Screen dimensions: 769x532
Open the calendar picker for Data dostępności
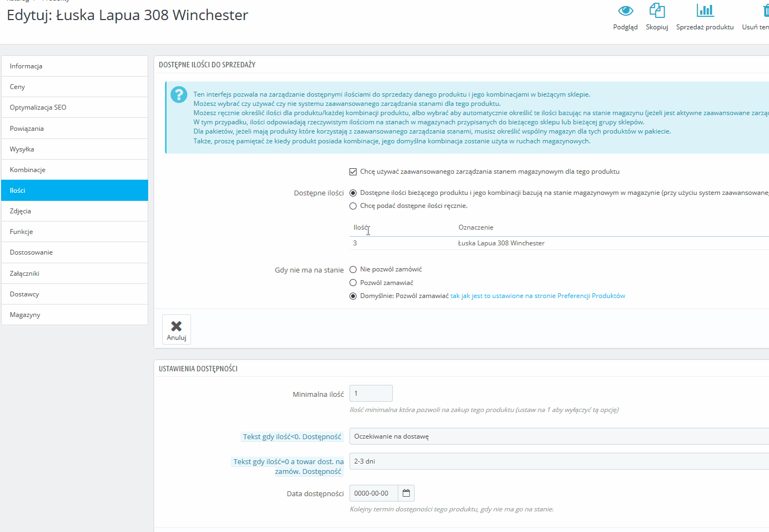[406, 493]
